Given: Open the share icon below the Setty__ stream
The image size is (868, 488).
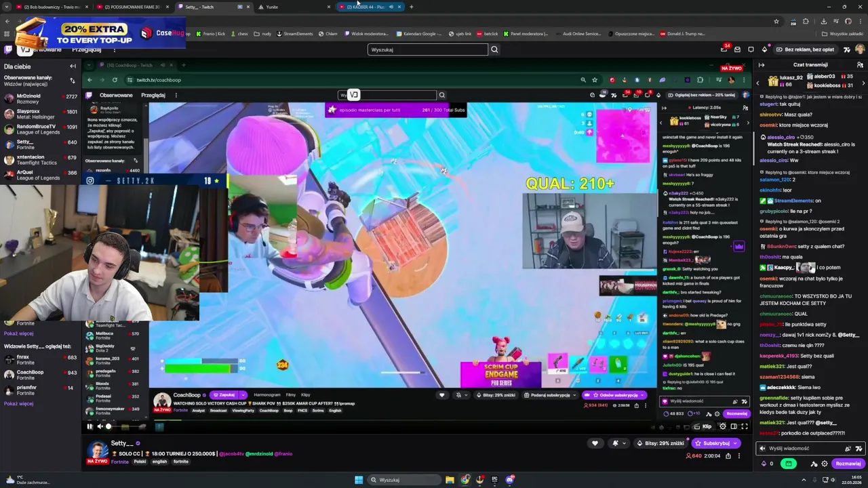Looking at the screenshot, I should pyautogui.click(x=728, y=455).
